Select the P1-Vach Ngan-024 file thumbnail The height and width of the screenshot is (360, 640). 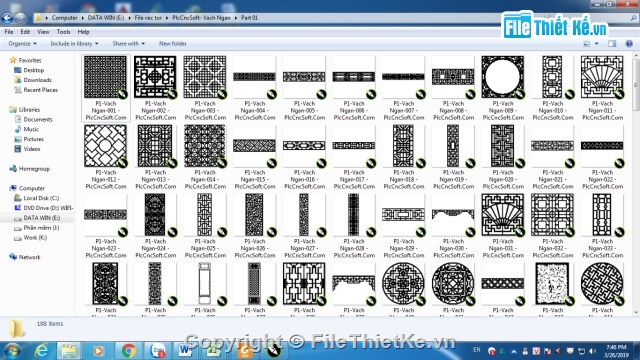(155, 215)
